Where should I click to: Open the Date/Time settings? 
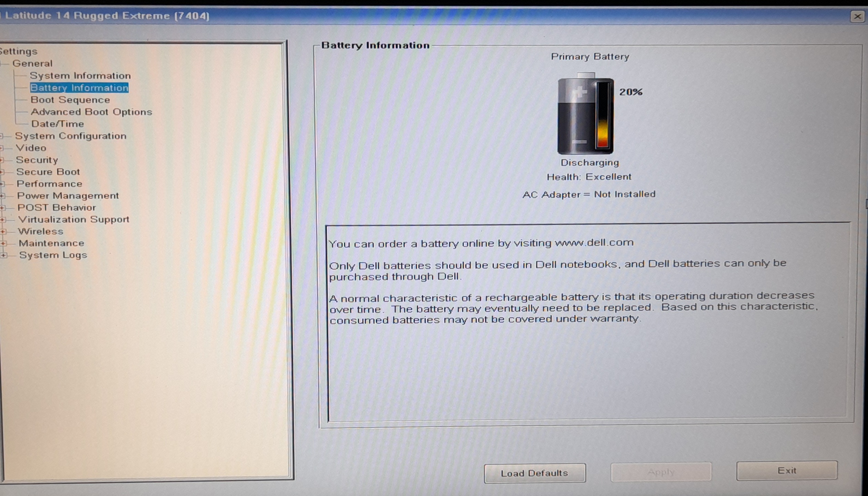click(58, 124)
